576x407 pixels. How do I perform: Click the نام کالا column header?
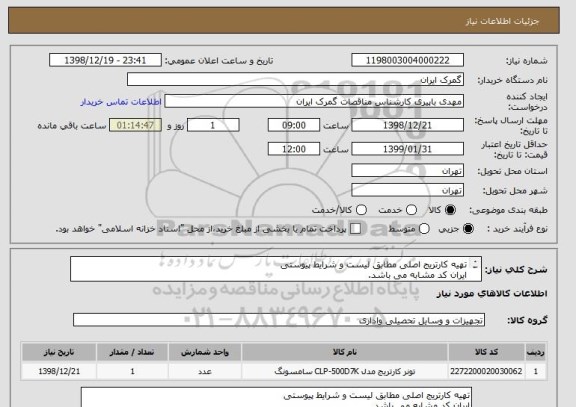[345, 352]
